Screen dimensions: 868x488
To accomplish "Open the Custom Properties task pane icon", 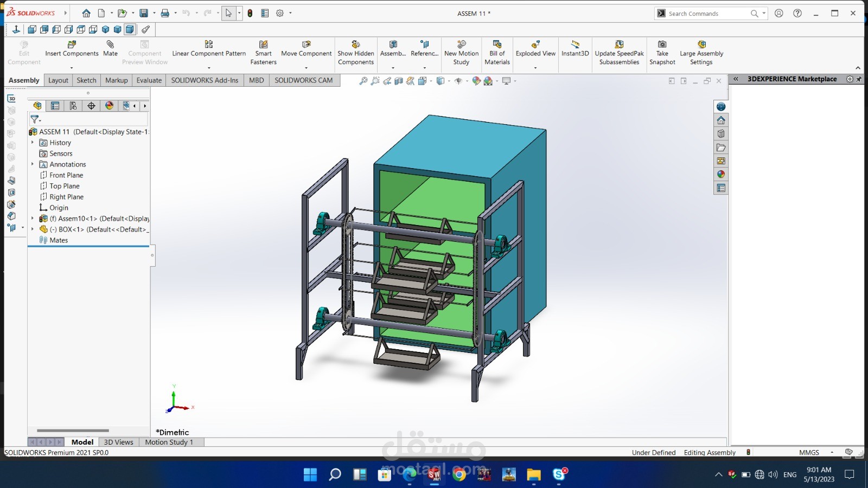I will click(721, 188).
